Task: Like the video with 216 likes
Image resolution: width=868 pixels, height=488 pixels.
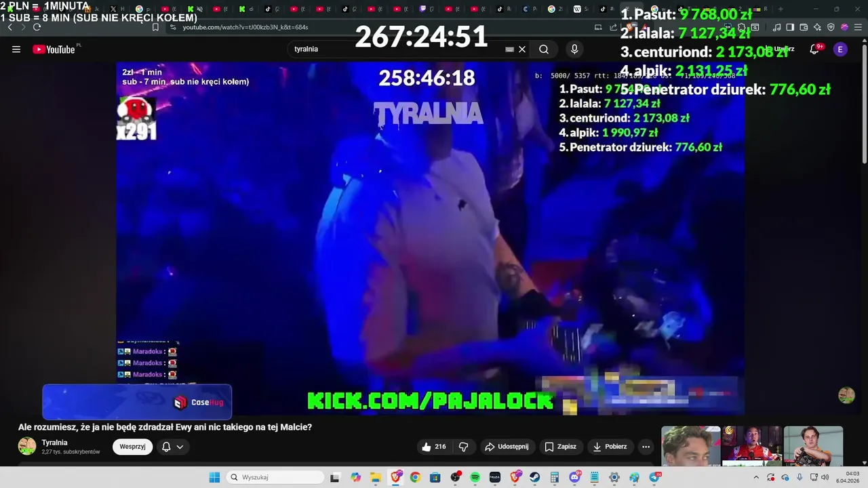Action: (434, 447)
